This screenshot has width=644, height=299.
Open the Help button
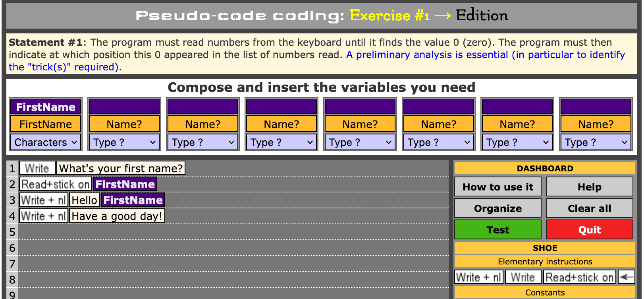pos(589,187)
